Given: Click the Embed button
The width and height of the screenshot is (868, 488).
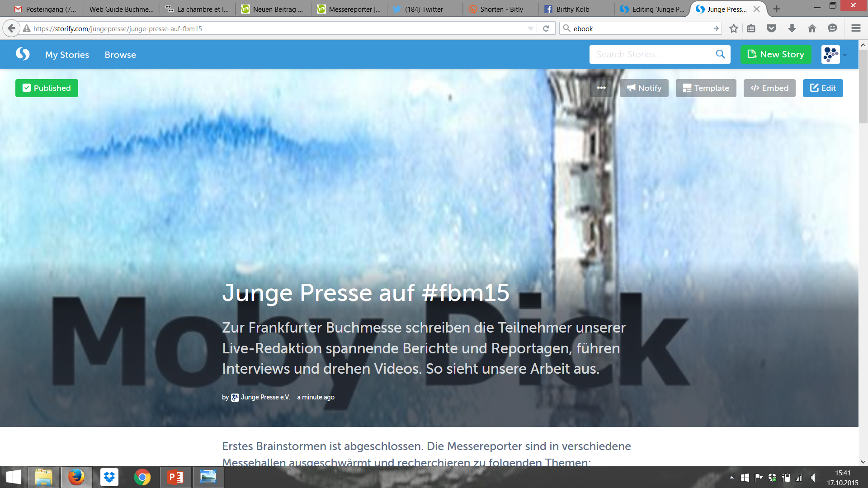Looking at the screenshot, I should click(x=769, y=88).
